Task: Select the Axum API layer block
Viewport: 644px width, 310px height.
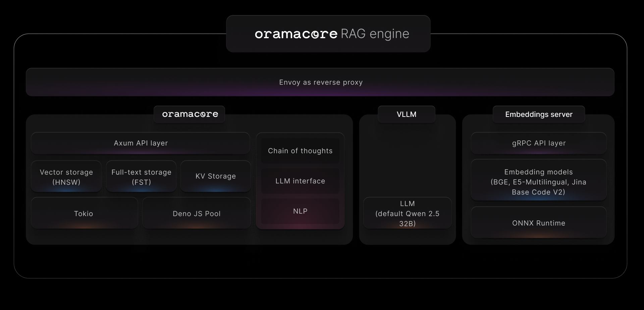Action: (141, 143)
